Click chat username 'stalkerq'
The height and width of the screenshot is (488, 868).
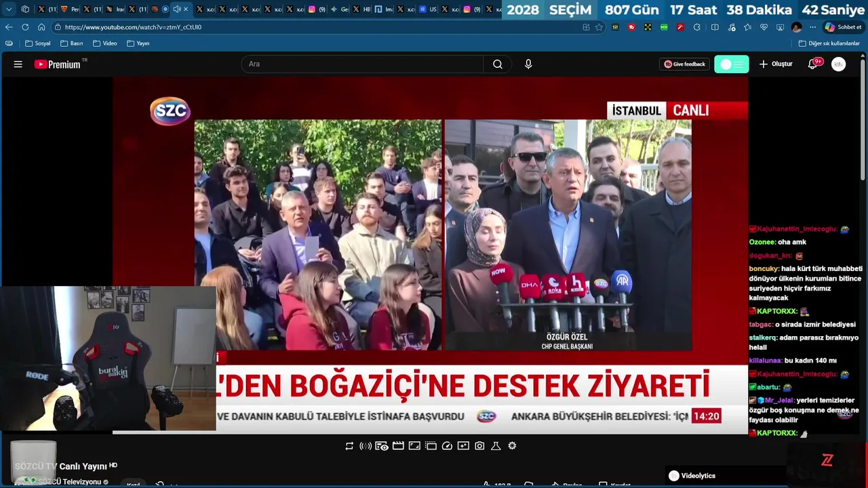tap(762, 338)
